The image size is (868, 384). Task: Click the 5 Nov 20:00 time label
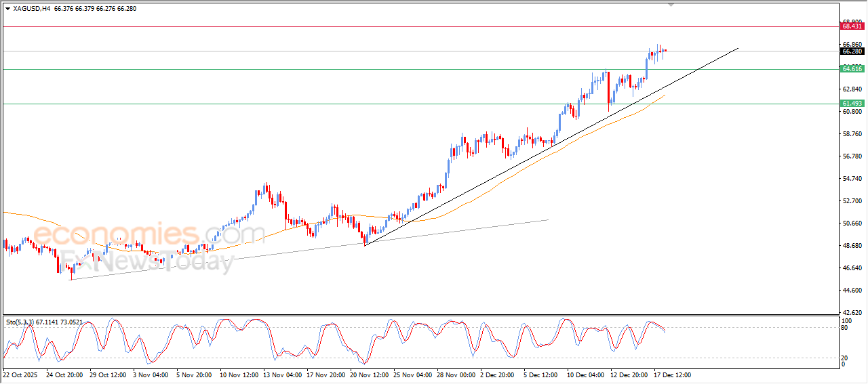coord(195,375)
